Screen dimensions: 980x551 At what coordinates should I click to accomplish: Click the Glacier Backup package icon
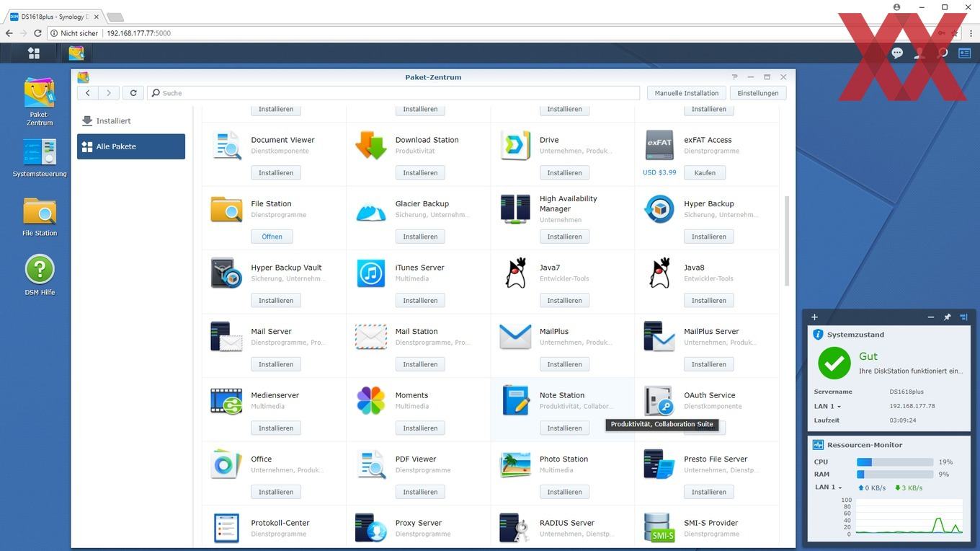371,211
